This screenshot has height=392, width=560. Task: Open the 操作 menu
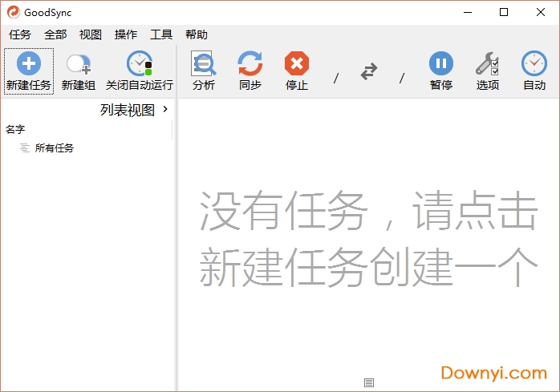[x=126, y=34]
